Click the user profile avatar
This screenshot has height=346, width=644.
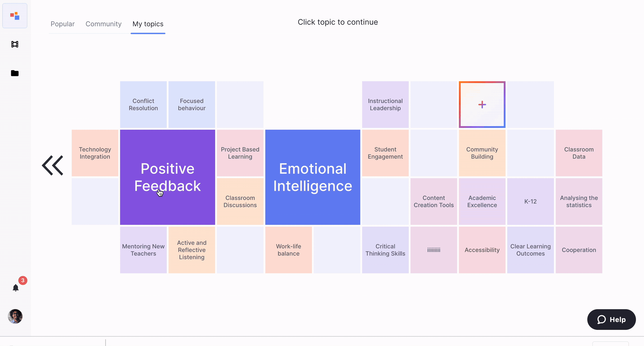click(15, 316)
